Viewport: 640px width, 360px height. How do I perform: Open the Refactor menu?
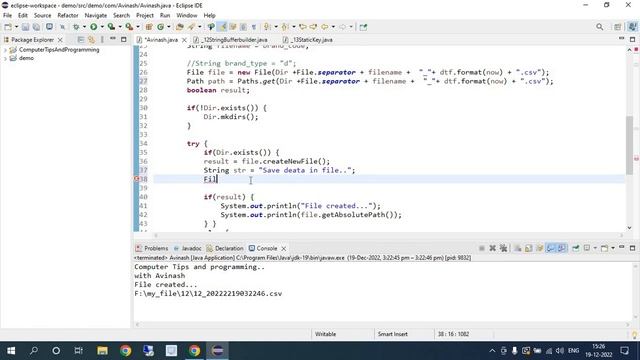click(x=68, y=16)
